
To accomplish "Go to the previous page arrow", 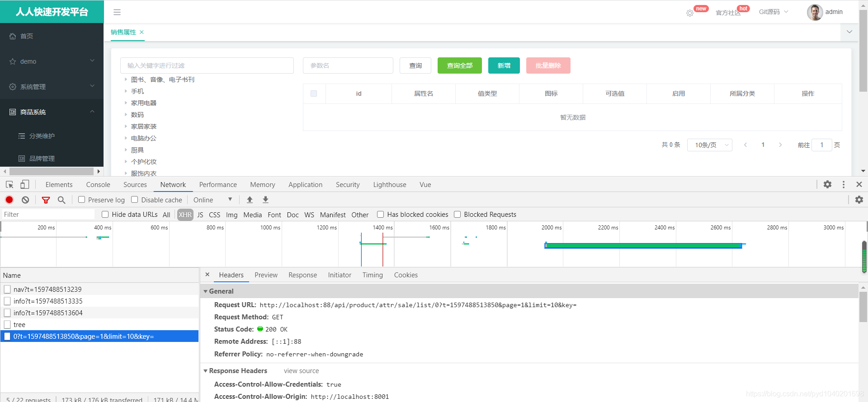I will [x=745, y=145].
